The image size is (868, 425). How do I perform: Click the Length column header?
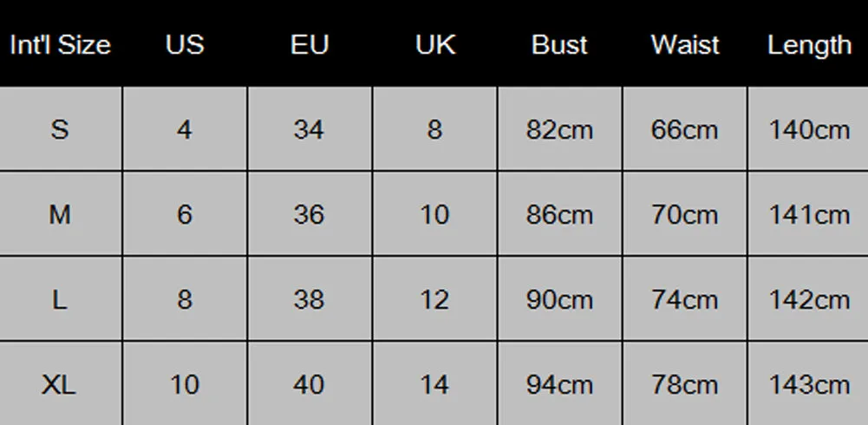click(809, 46)
